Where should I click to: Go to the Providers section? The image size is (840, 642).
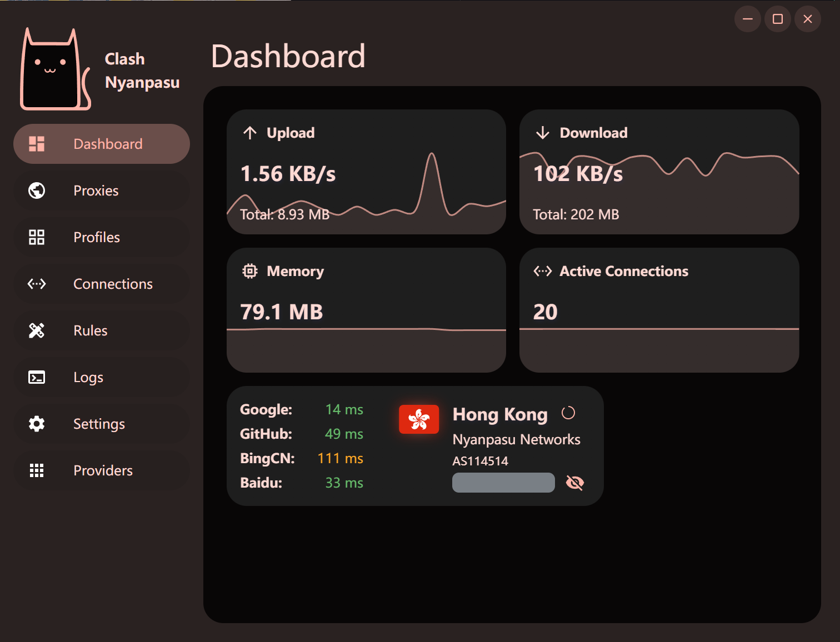pyautogui.click(x=102, y=470)
